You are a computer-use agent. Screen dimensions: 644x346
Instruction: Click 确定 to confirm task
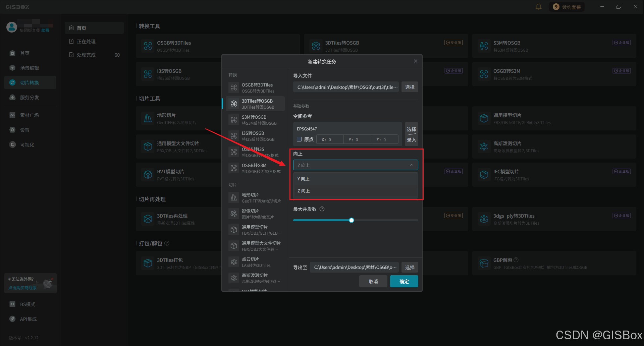click(404, 281)
